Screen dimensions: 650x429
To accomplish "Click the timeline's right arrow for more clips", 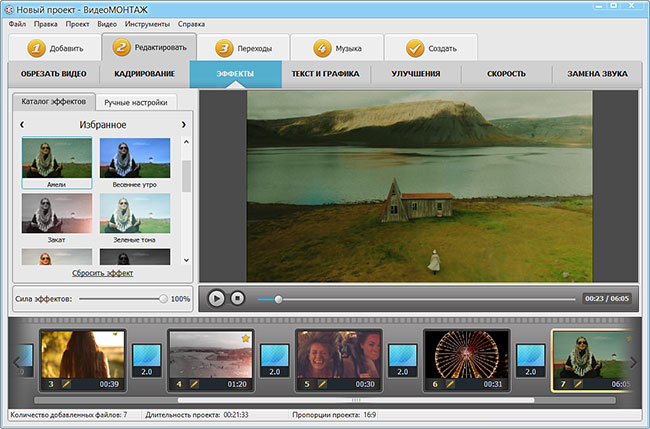I will click(633, 363).
